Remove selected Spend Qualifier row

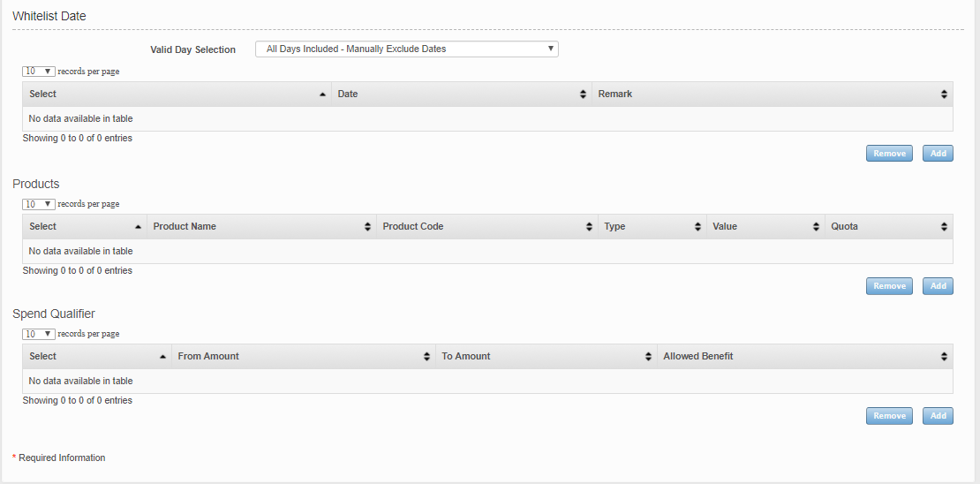click(889, 416)
